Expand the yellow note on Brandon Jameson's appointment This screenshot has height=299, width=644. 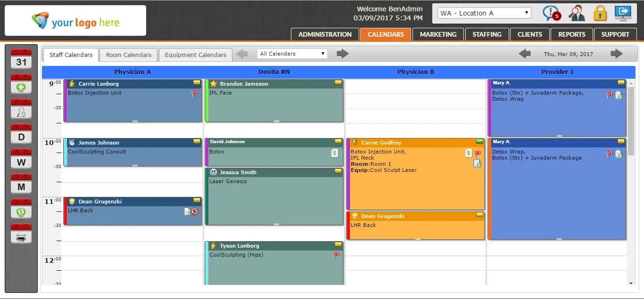coord(339,82)
